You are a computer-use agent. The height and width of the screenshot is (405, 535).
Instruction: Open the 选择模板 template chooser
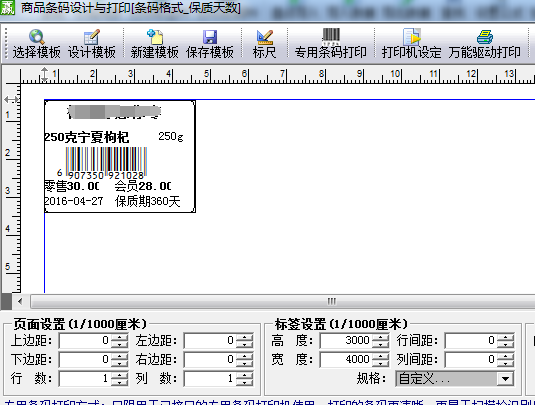(x=37, y=44)
